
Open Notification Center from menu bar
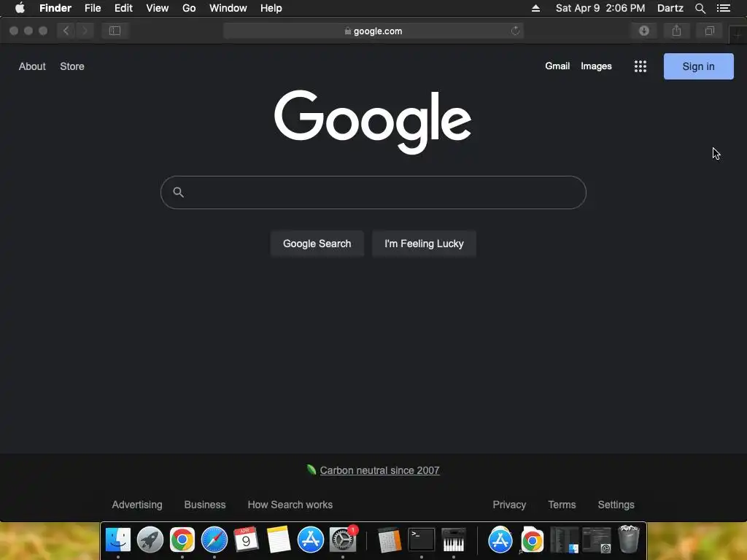coord(724,8)
